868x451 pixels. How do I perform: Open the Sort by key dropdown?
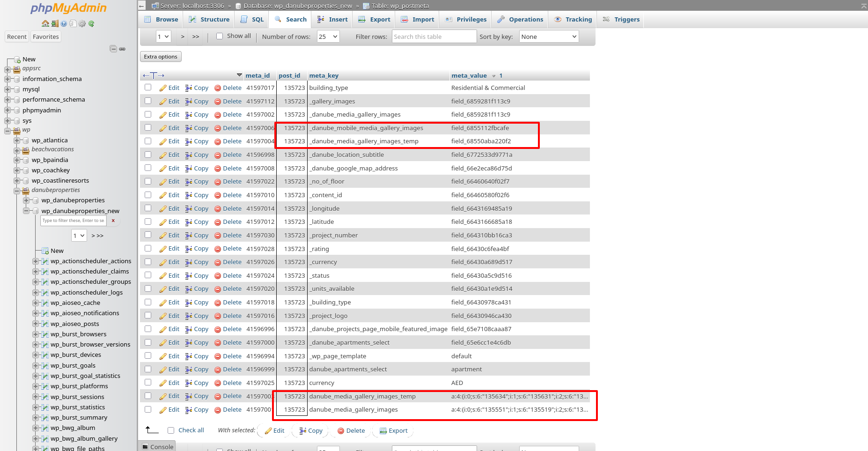coord(549,37)
